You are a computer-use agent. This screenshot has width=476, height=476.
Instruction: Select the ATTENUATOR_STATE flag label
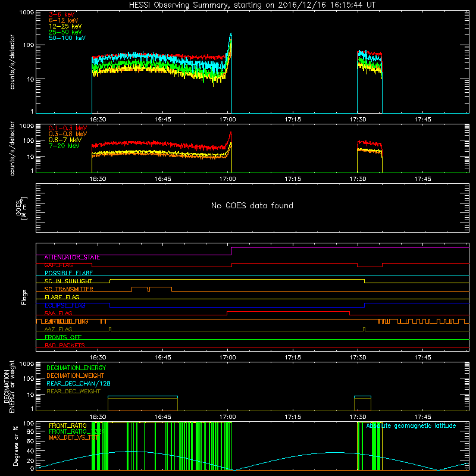[72, 258]
